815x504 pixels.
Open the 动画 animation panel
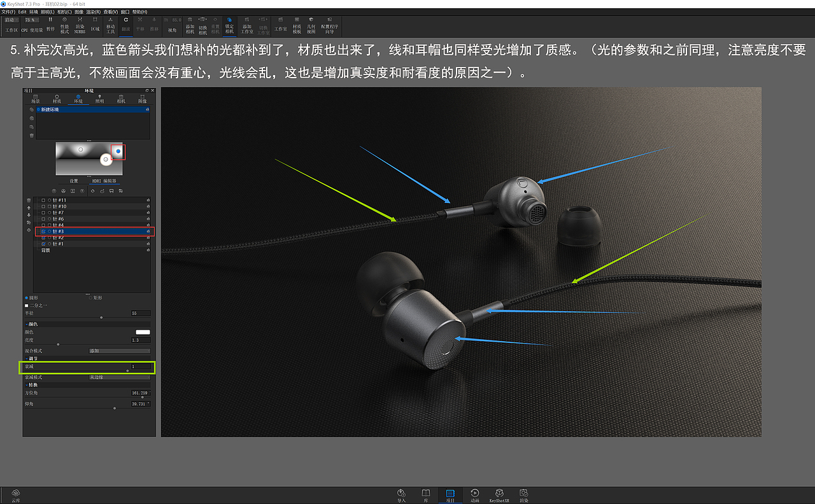pyautogui.click(x=475, y=495)
